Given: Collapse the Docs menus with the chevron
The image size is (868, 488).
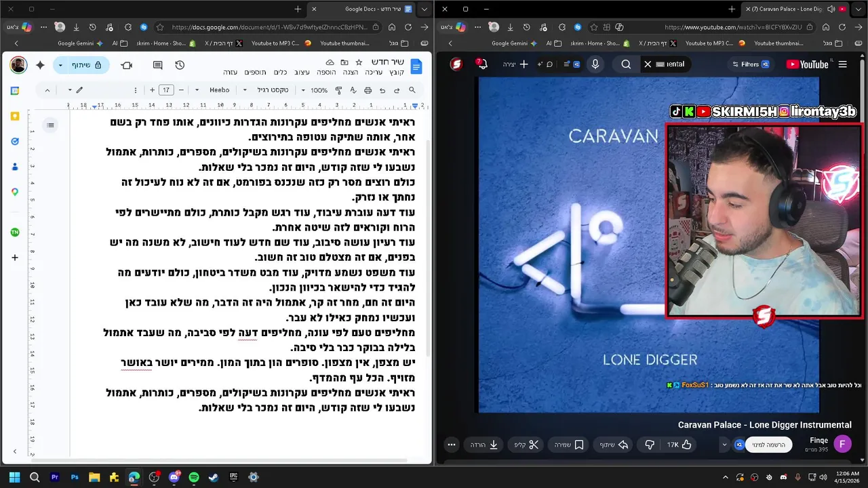Looking at the screenshot, I should (x=47, y=90).
